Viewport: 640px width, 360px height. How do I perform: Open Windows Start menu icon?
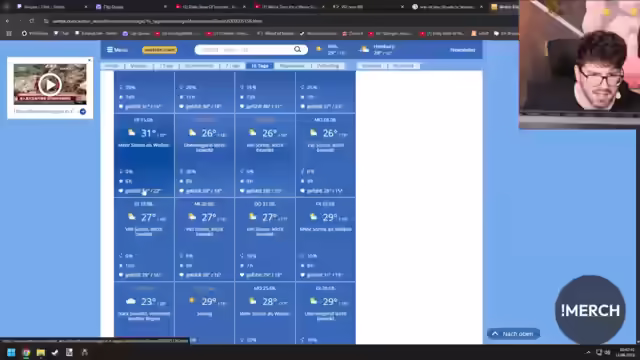pos(11,352)
